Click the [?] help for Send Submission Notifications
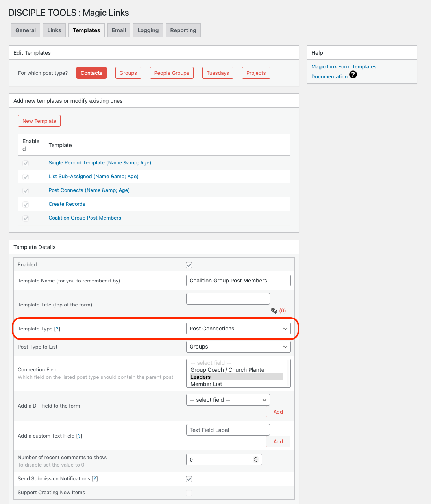The height and width of the screenshot is (504, 431). click(x=95, y=479)
